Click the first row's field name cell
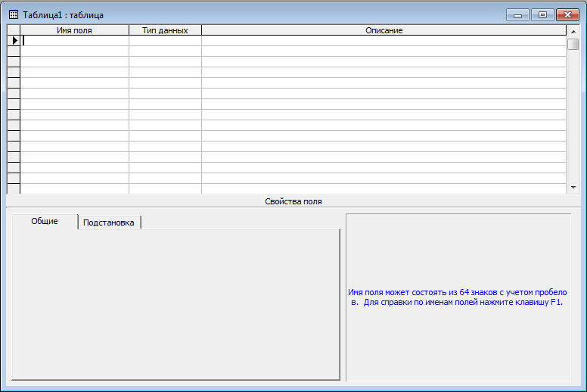 74,40
